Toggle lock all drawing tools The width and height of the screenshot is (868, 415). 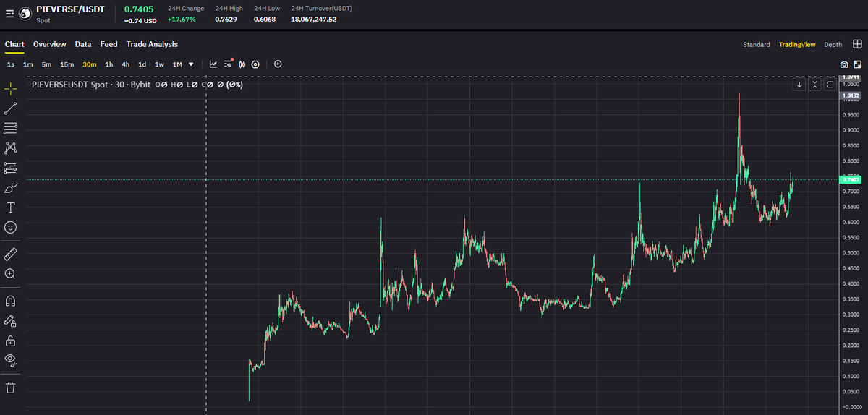(x=10, y=341)
